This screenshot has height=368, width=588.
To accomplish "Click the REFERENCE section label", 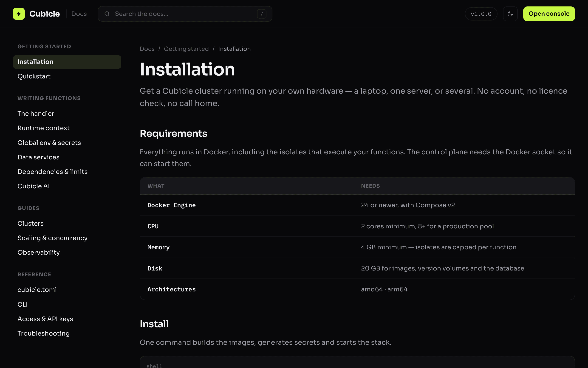I will pos(34,275).
